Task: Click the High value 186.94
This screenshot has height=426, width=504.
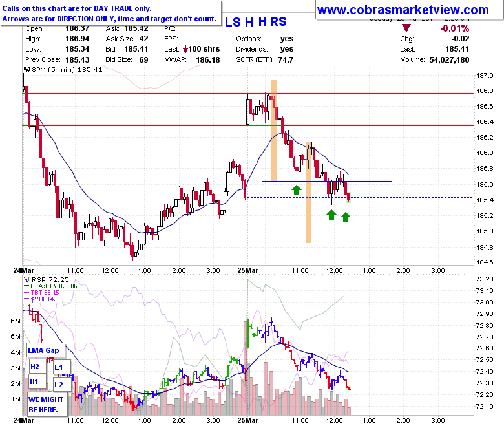Action: click(x=77, y=39)
